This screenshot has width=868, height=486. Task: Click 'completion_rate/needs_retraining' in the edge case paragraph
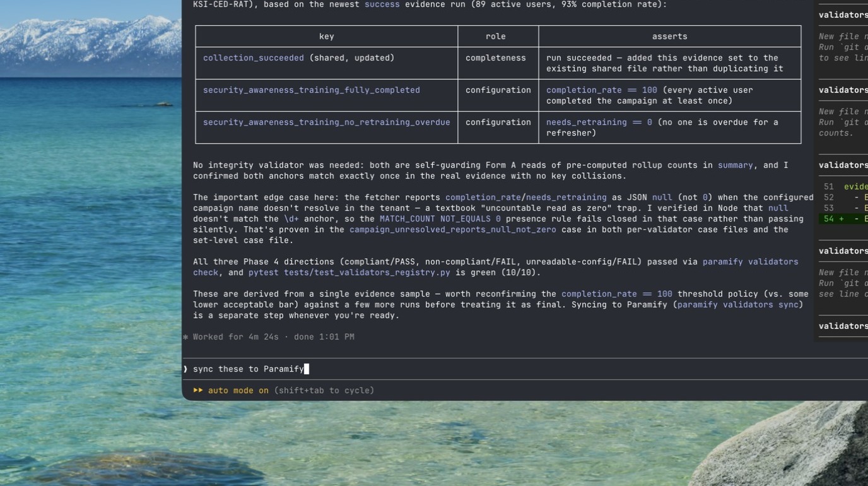coord(526,198)
